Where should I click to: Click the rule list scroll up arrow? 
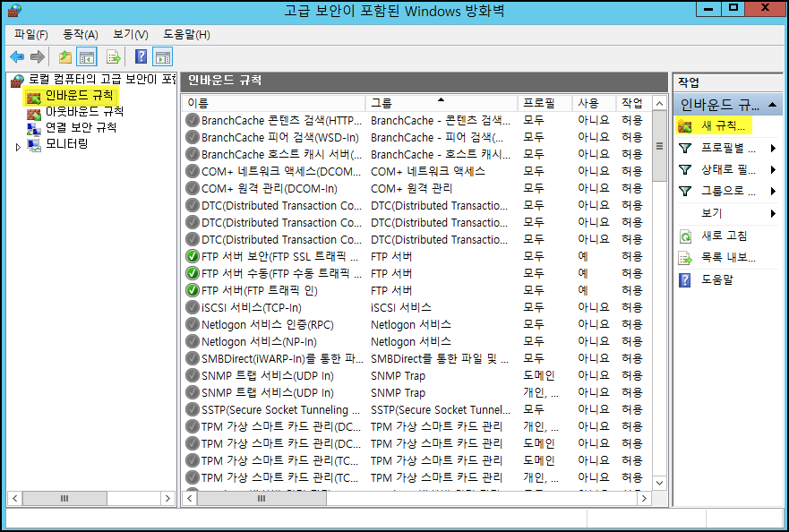pos(659,104)
